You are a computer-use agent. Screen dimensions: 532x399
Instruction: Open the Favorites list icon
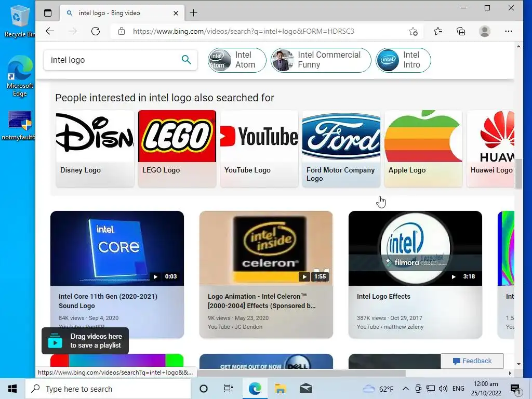click(x=437, y=31)
